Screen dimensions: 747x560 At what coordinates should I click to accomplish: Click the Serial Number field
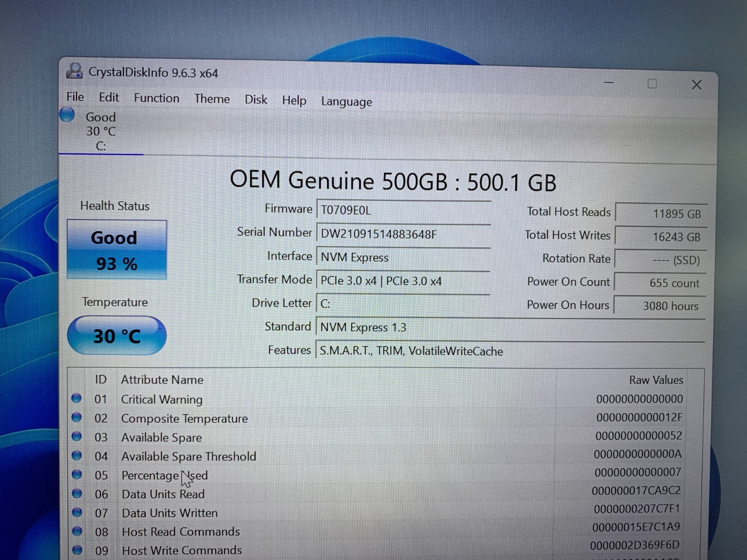(403, 234)
